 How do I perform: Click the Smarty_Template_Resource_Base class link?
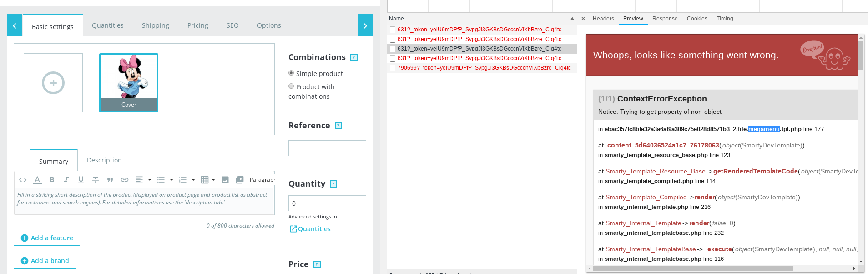(656, 171)
